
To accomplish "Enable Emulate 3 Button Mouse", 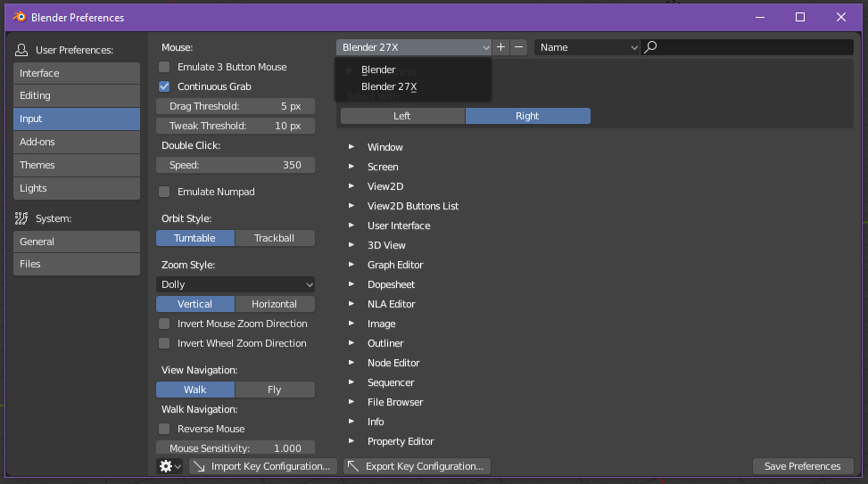I will pos(164,67).
